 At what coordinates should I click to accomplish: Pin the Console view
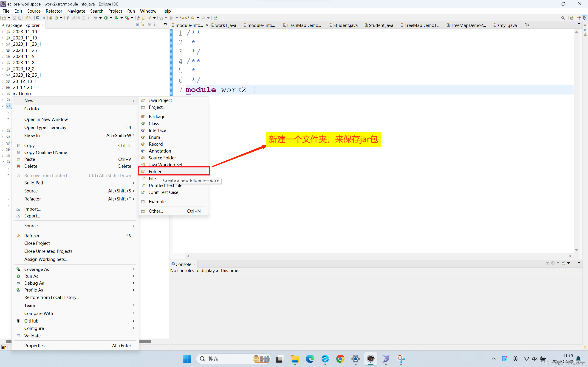point(547,263)
